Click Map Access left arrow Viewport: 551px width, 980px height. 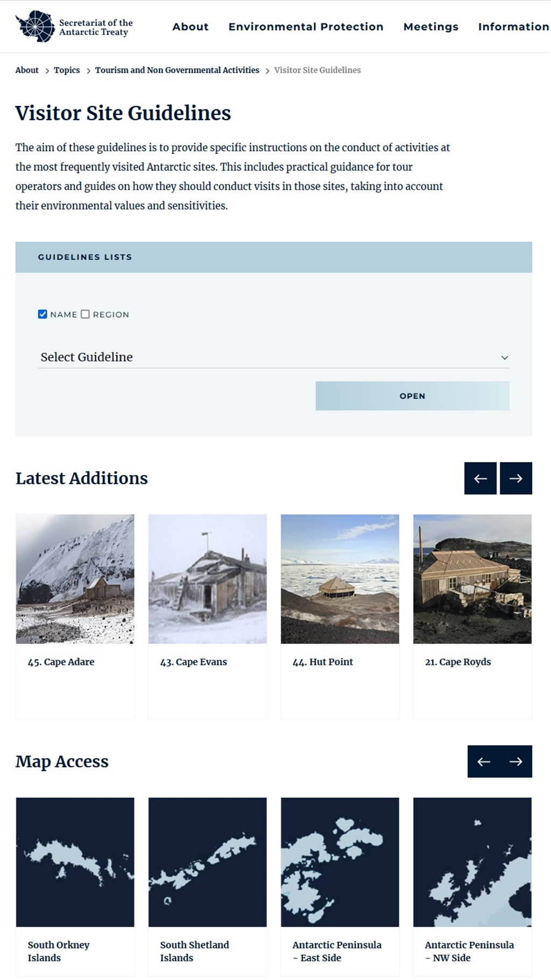pos(484,761)
